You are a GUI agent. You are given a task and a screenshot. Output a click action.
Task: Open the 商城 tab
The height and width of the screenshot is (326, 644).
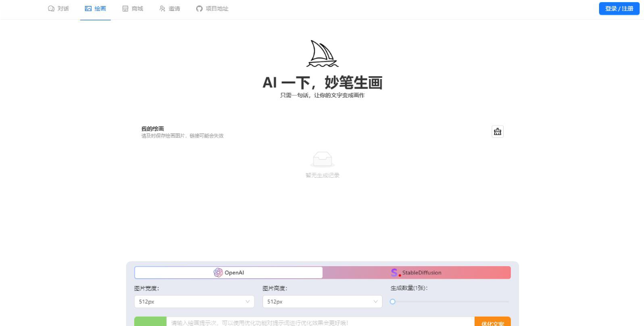pos(133,9)
